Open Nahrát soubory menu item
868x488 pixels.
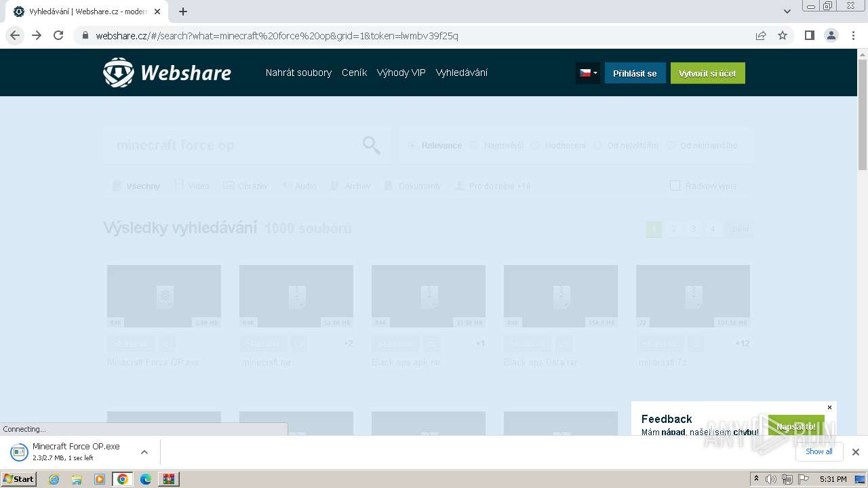click(298, 73)
